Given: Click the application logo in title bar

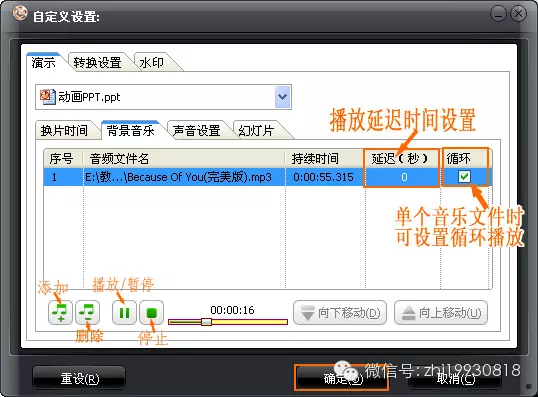Looking at the screenshot, I should (20, 13).
